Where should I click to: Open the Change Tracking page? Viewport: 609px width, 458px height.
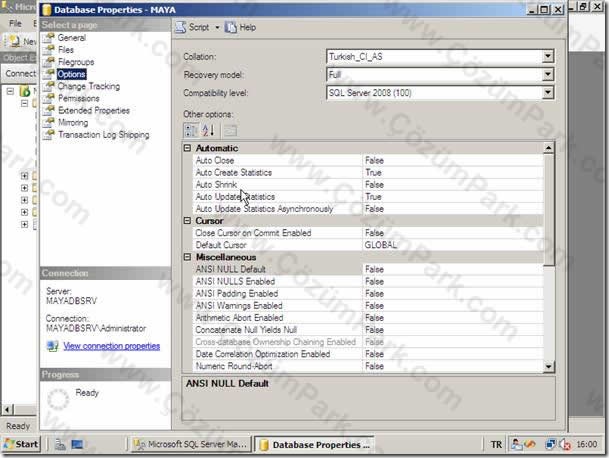89,86
